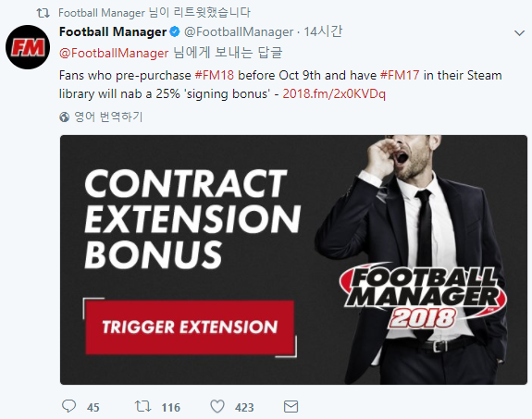Click the Football Manager display name
Viewport: 532px width, 419px height.
point(113,31)
